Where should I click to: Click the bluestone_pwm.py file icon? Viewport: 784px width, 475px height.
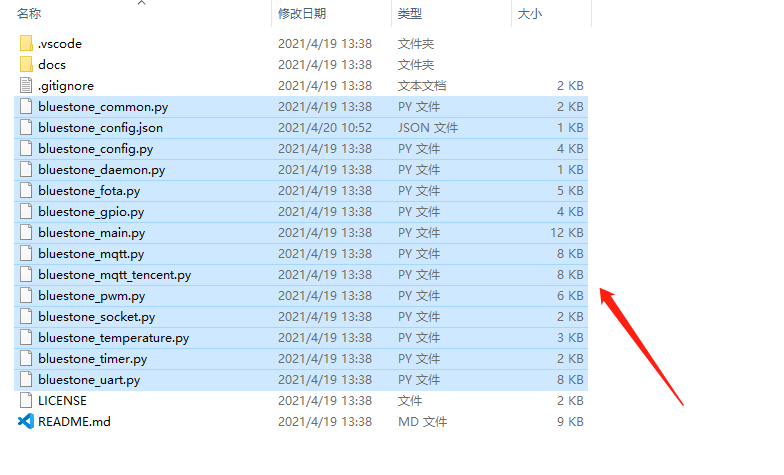tap(26, 296)
